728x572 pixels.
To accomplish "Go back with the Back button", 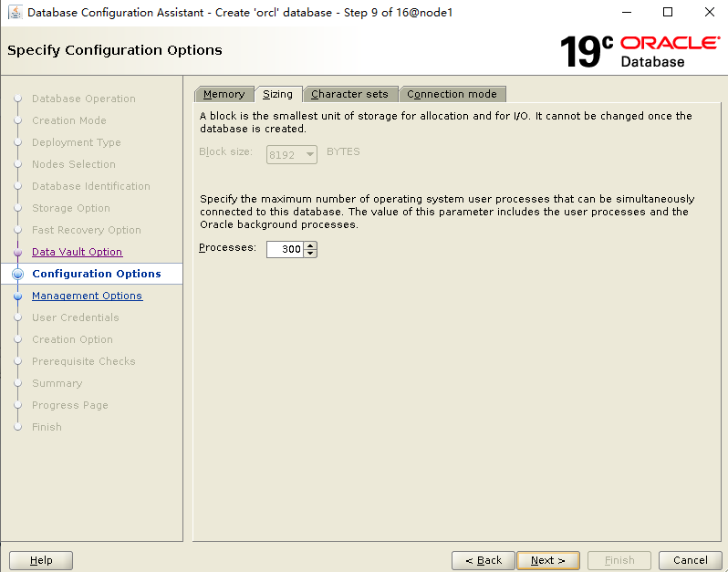I will (484, 560).
